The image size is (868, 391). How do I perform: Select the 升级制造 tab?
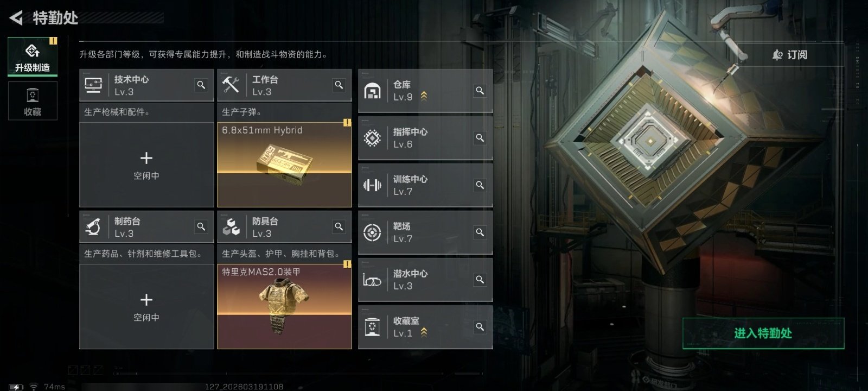33,56
